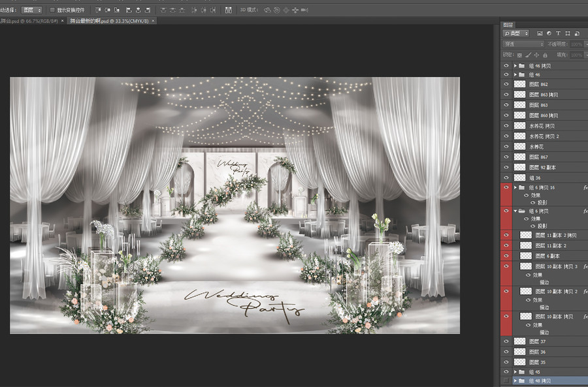Screen dimensions: 588x387
Task: Click the distribute bottom edges icon
Action: pos(182,10)
